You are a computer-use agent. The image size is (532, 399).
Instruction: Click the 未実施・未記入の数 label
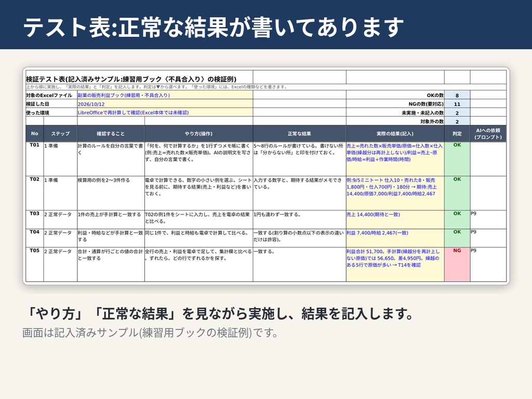[x=422, y=113]
